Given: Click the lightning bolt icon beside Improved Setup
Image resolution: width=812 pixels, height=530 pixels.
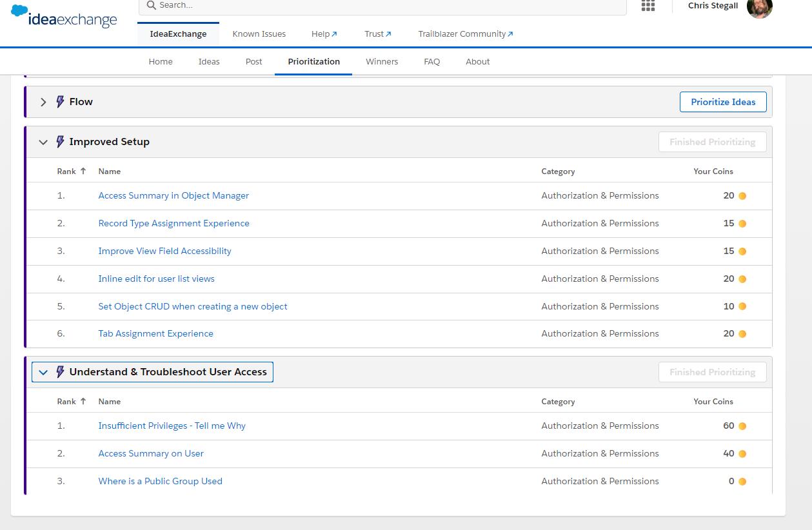Looking at the screenshot, I should click(x=60, y=142).
